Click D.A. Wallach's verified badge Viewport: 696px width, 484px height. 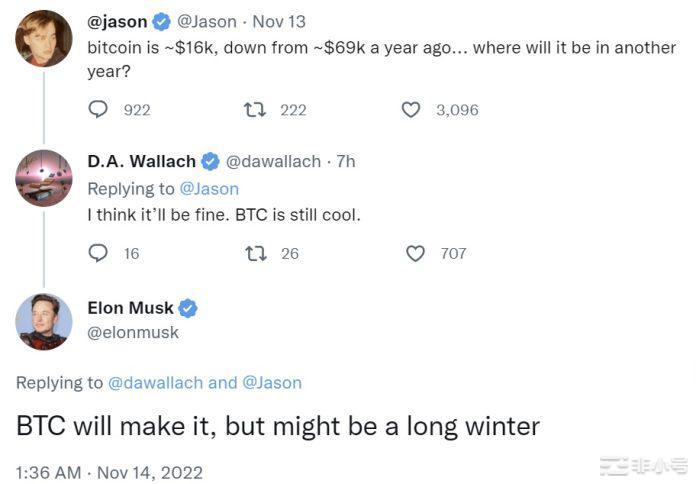point(211,161)
